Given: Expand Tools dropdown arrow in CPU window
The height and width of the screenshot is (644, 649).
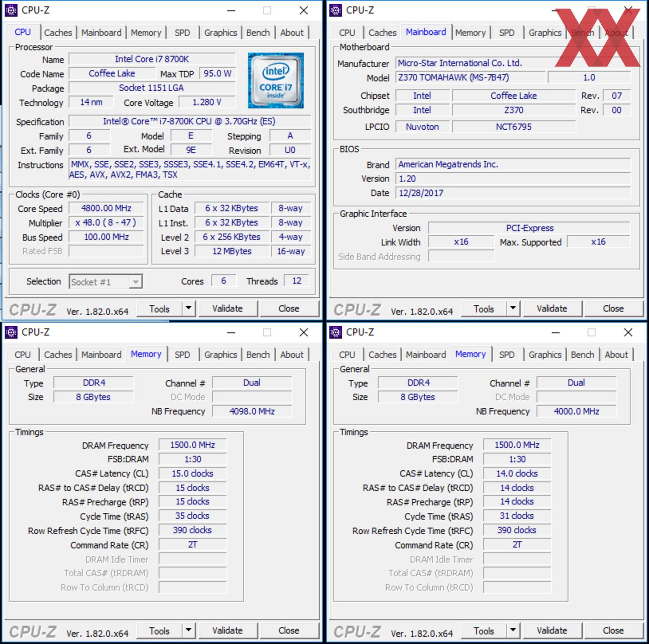Looking at the screenshot, I should coord(189,309).
